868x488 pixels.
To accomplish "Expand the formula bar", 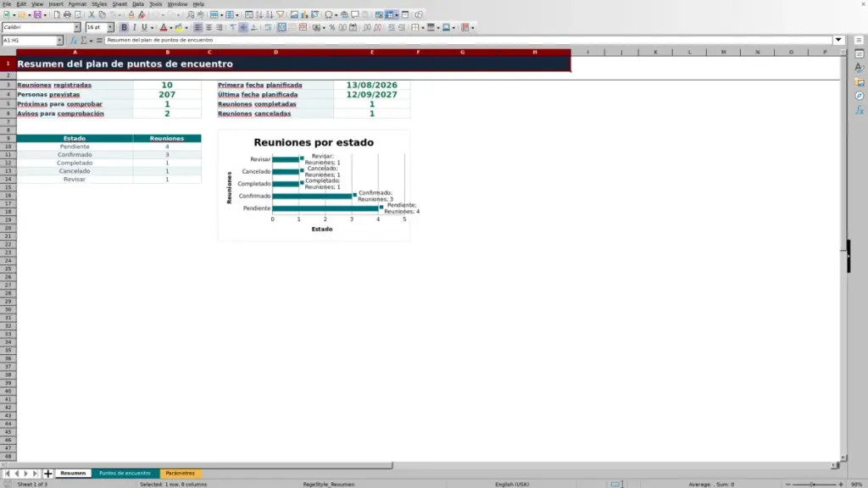I will (x=838, y=41).
